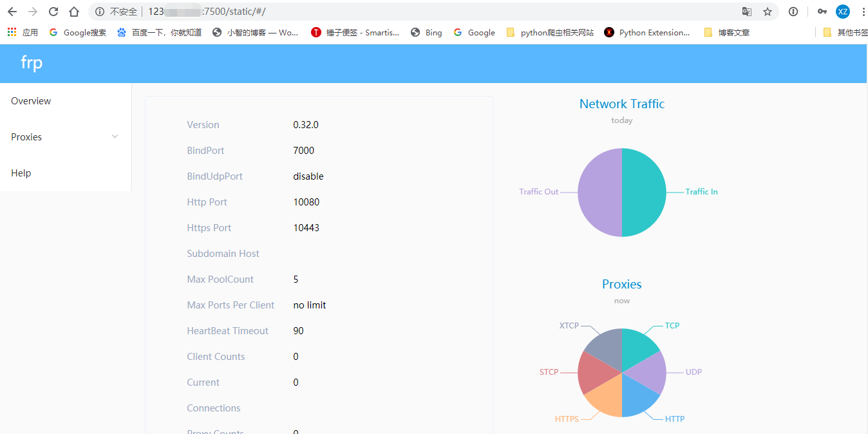Screen dimensions: 868x434
Task: Click the teal Traffic In pie slice
Action: click(x=644, y=193)
